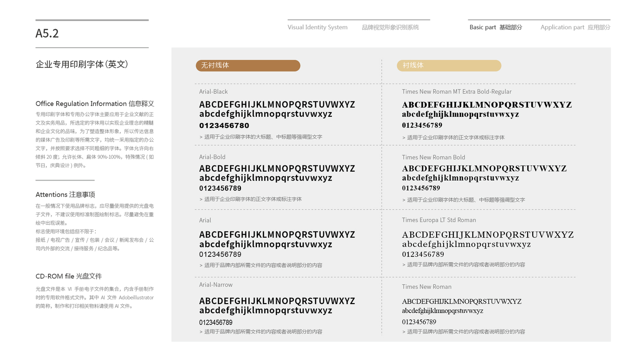Screen dimensions: 644x362
Task: Click the line "标志使用环境包括但不限于:"
Action: pos(66,231)
